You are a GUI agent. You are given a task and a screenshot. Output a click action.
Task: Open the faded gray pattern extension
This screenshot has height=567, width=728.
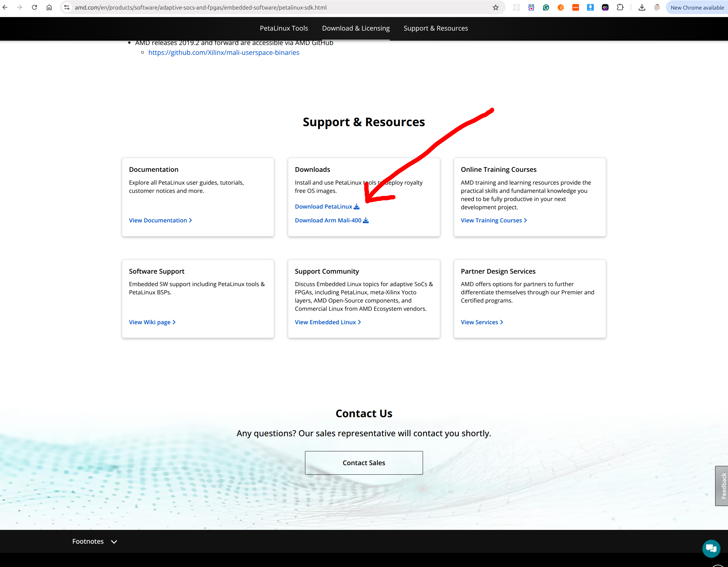point(516,7)
